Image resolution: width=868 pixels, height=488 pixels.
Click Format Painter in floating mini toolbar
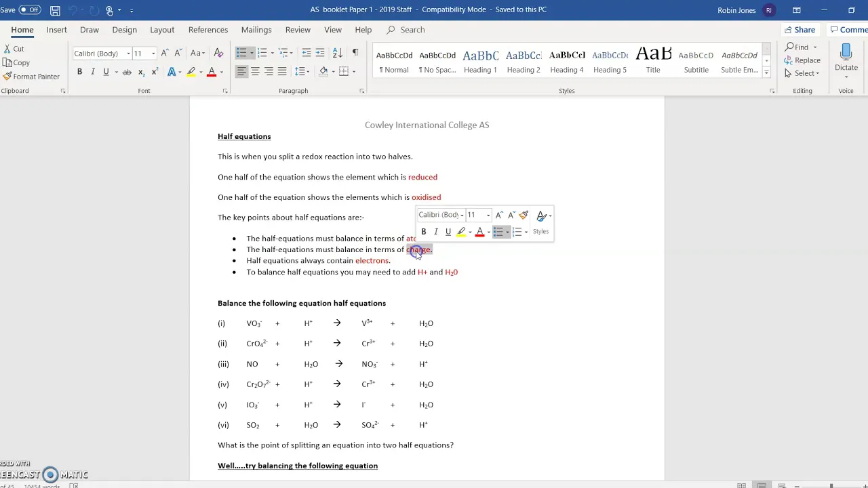point(524,215)
